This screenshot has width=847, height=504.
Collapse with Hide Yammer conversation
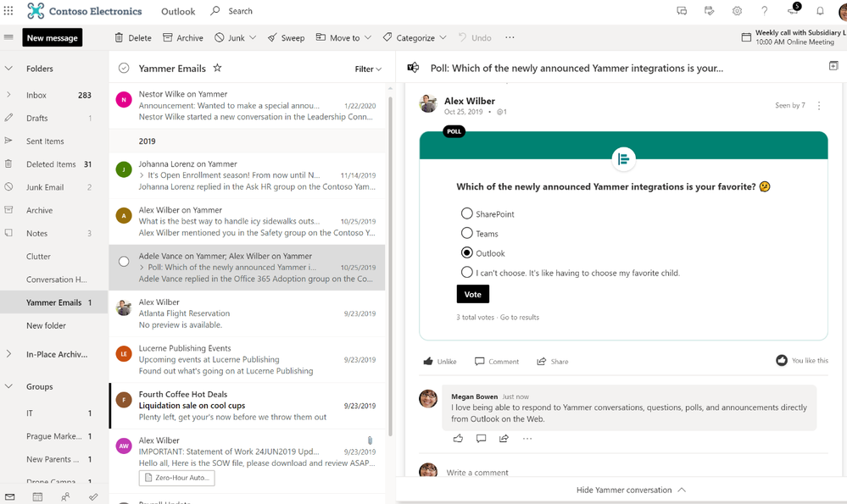click(631, 490)
